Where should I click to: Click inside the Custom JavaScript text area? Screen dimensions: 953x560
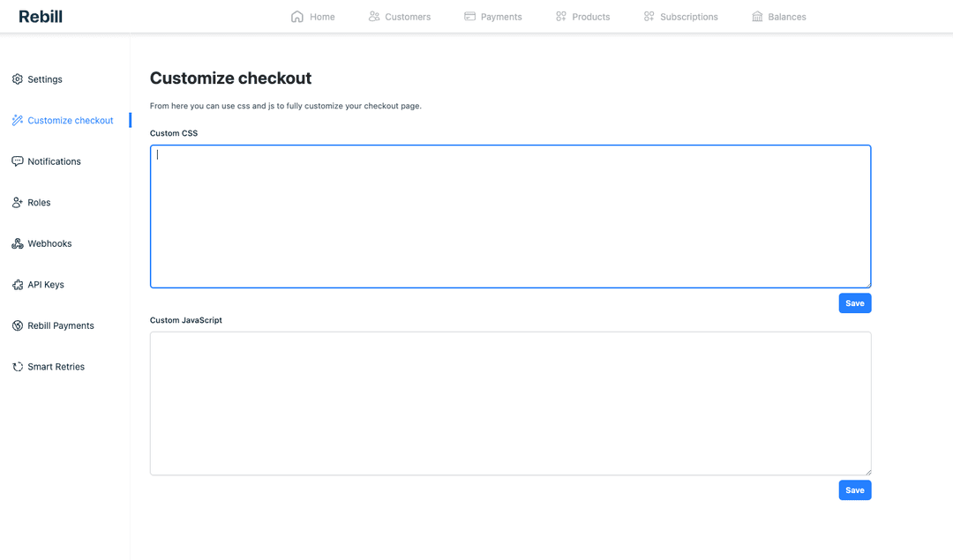click(x=510, y=402)
